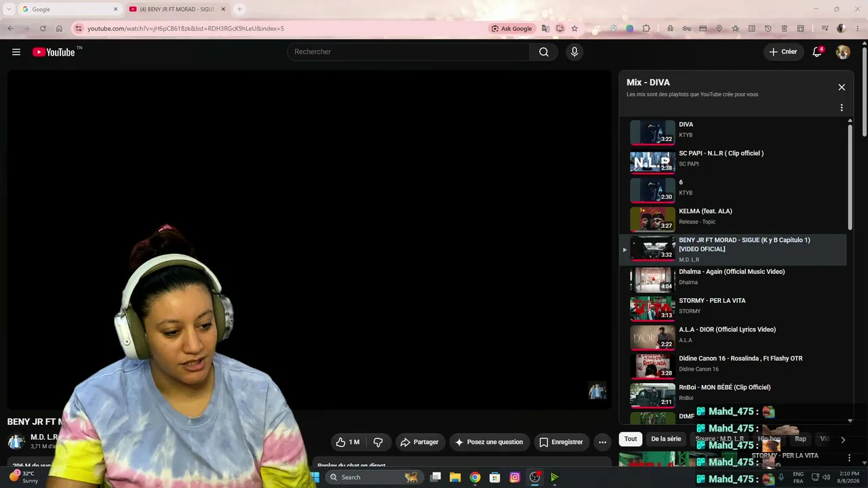Open File Explorer from the taskbar

(x=455, y=477)
